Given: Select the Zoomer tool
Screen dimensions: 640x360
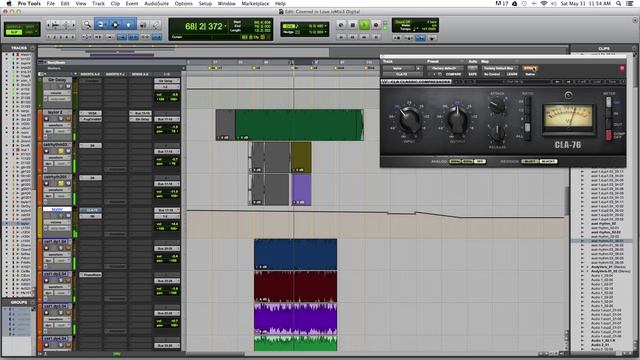Looking at the screenshot, I should 87,25.
